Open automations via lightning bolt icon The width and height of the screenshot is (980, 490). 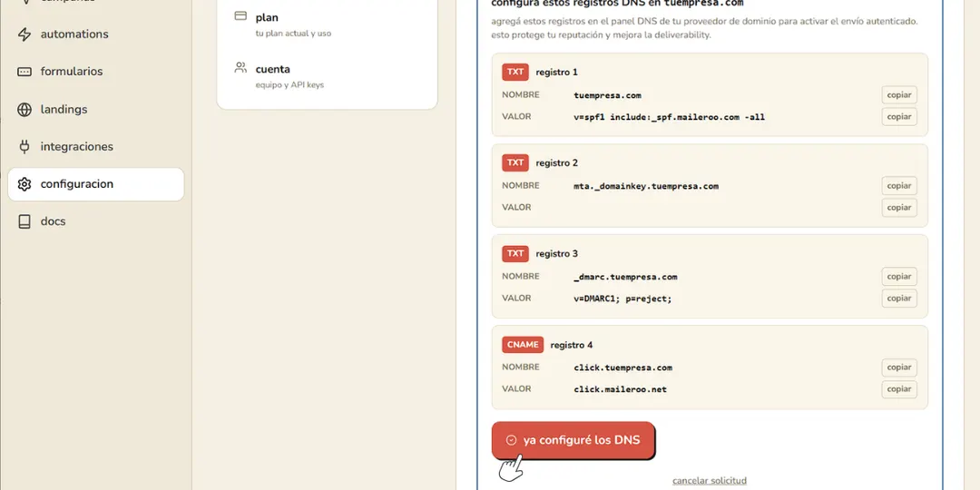pyautogui.click(x=24, y=34)
